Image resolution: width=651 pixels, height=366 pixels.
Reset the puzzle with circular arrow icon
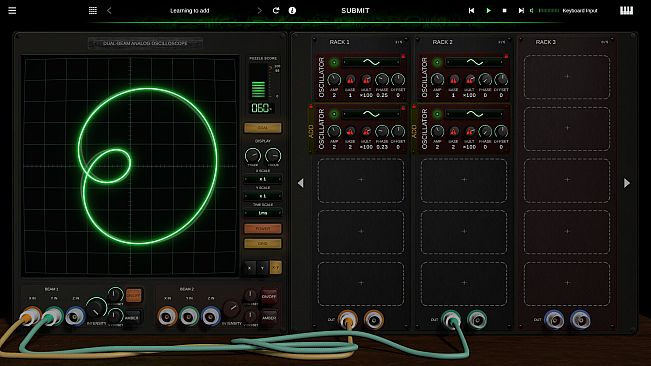tap(276, 10)
